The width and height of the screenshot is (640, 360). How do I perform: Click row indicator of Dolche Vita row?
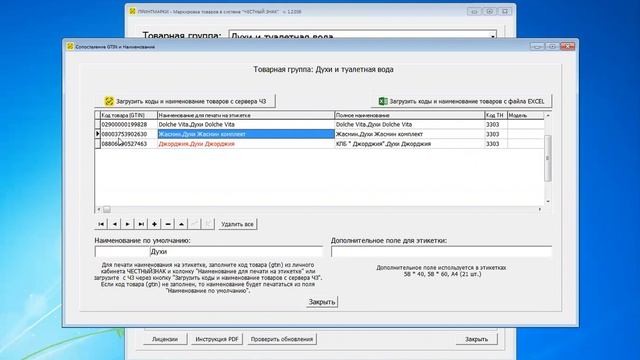(98, 124)
